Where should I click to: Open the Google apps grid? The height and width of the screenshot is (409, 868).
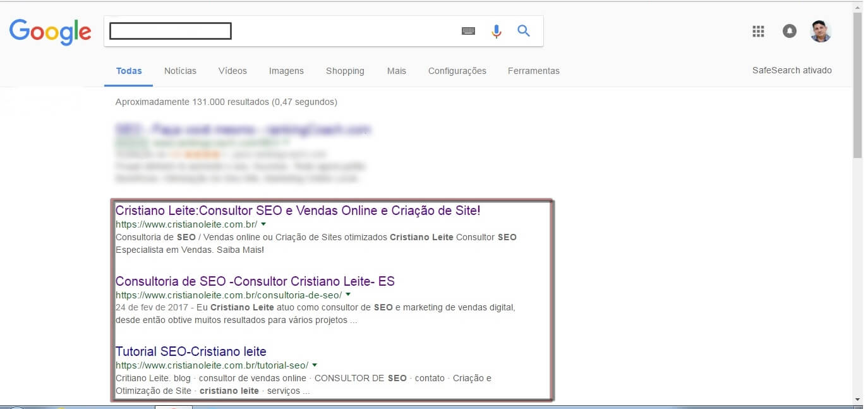pyautogui.click(x=759, y=31)
